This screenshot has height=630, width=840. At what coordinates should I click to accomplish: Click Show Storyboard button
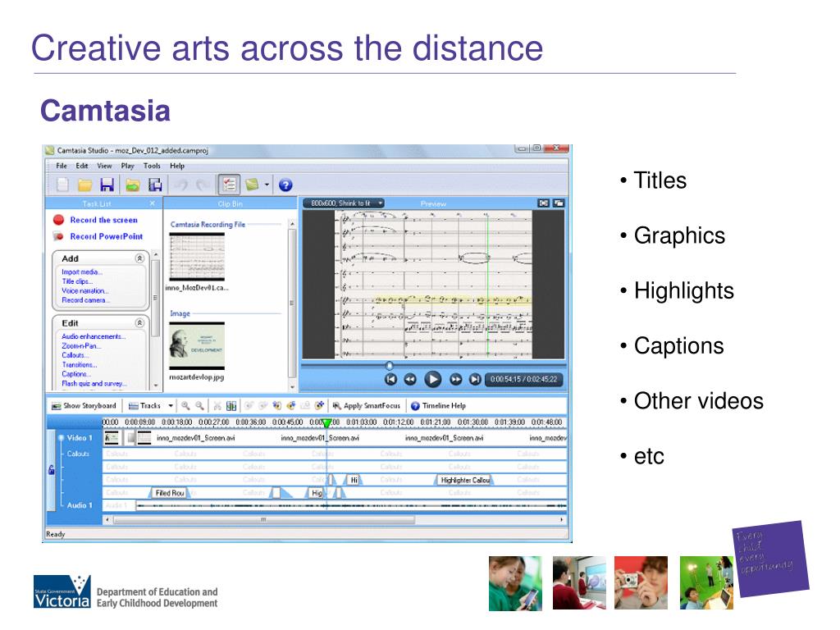84,406
